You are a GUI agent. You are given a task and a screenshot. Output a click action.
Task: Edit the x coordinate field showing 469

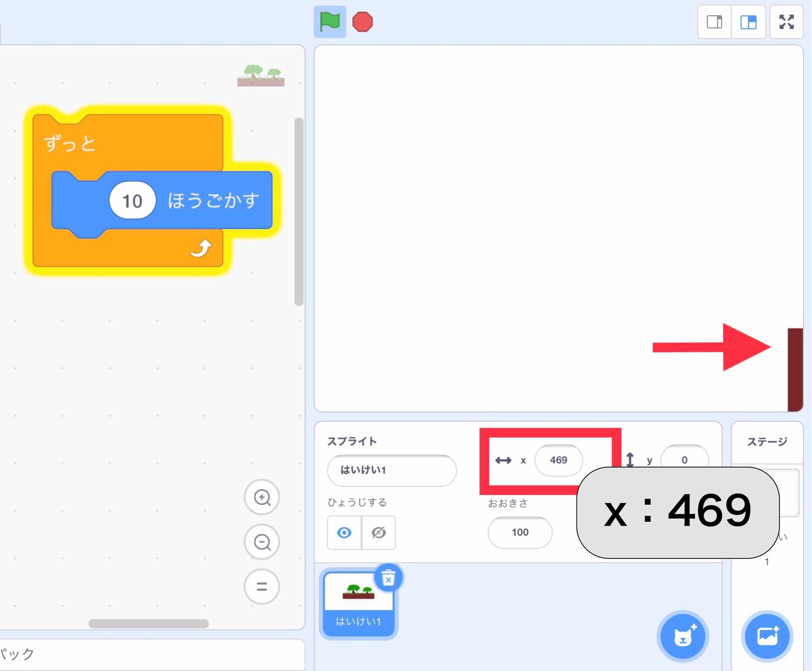[x=559, y=460]
